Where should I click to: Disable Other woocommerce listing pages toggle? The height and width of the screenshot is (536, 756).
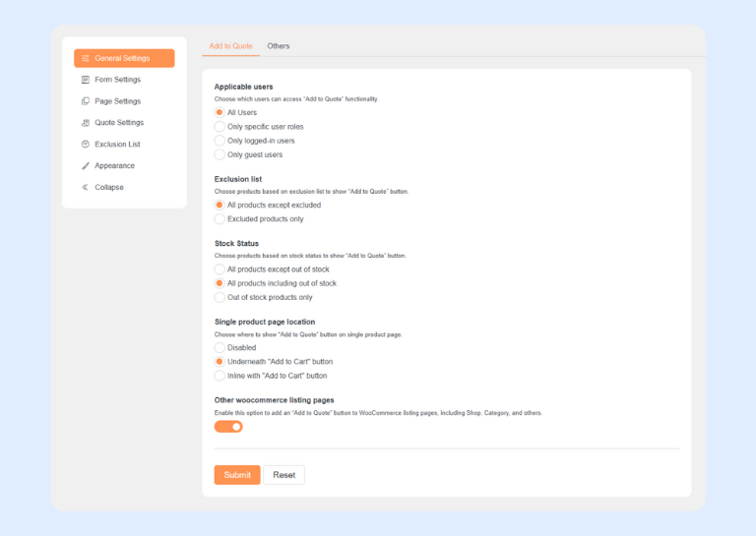tap(228, 427)
